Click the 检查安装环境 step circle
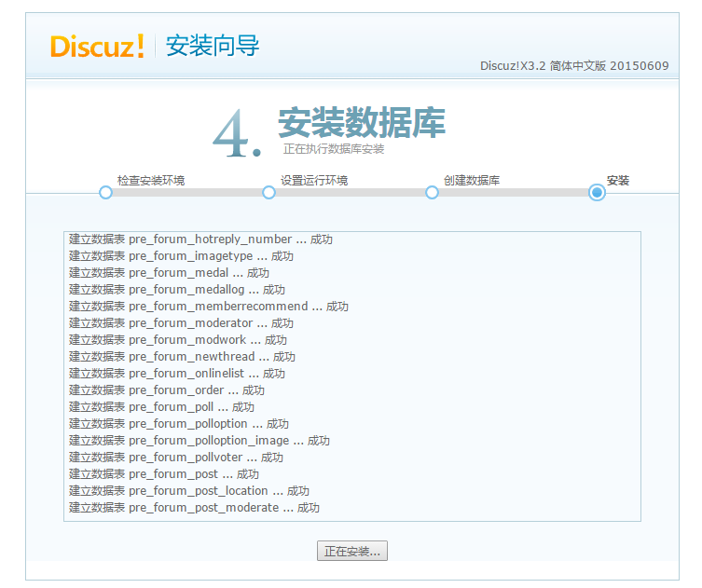 tap(105, 192)
